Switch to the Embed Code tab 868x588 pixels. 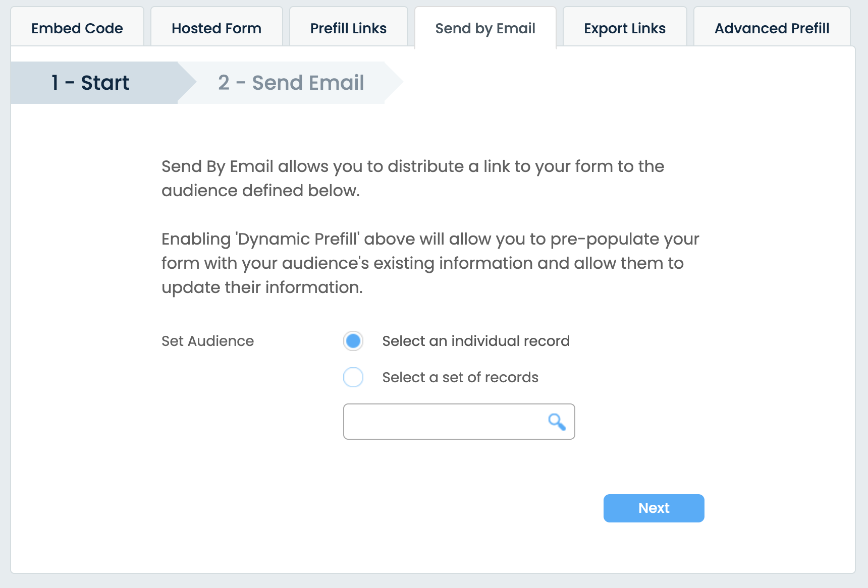pos(76,28)
